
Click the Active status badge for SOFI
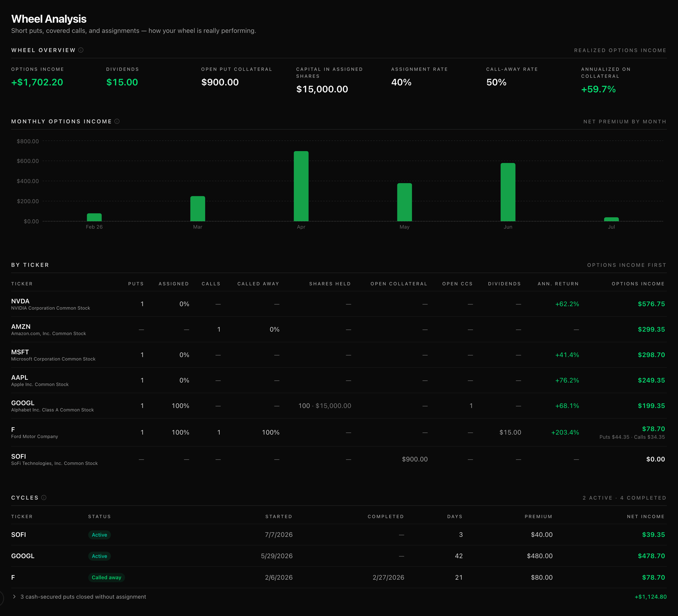(100, 535)
